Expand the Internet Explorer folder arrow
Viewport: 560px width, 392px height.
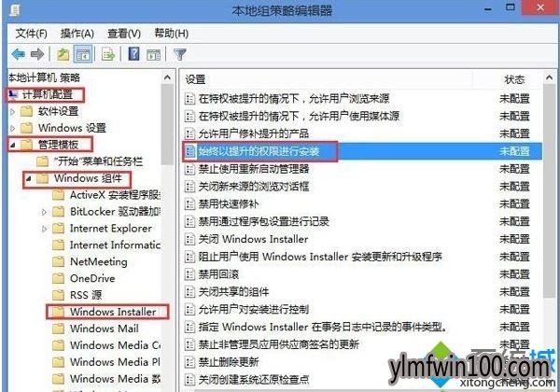coord(44,229)
